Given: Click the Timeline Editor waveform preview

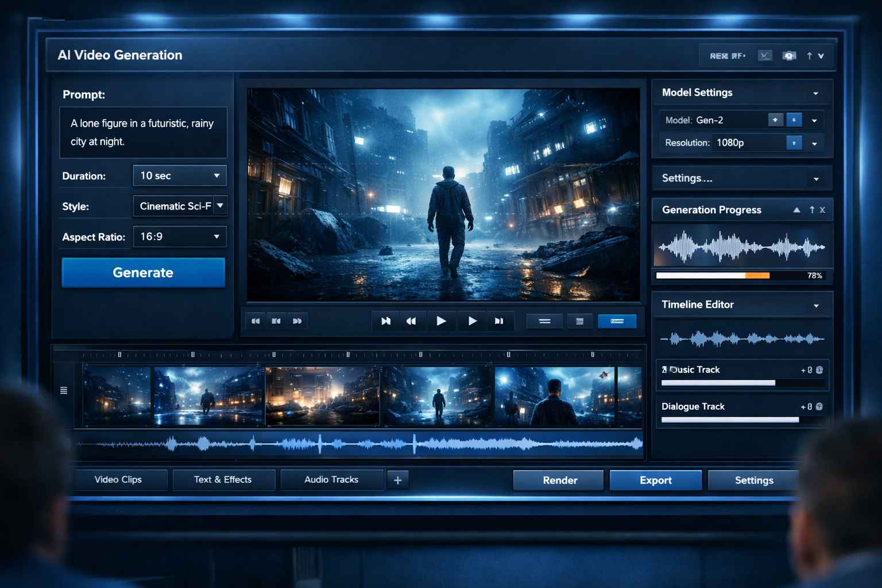Looking at the screenshot, I should click(742, 339).
